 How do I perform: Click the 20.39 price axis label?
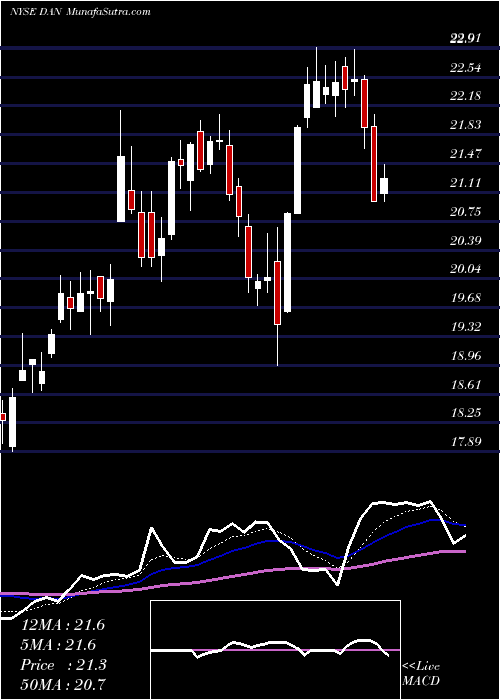[x=466, y=241]
